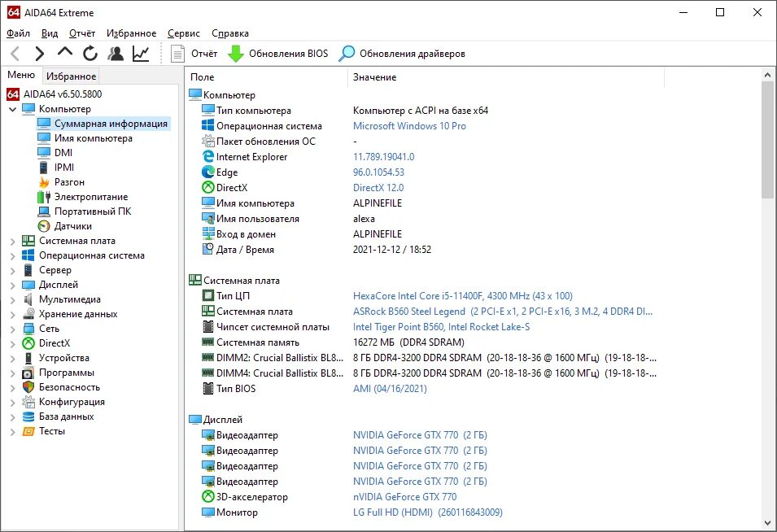The height and width of the screenshot is (532, 777).
Task: Click the DirectX row Xbox icon
Action: point(208,187)
